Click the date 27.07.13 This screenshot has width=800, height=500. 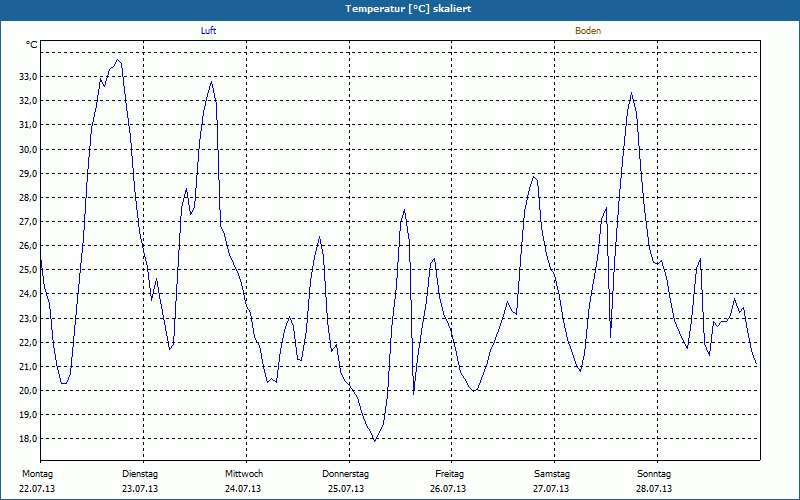tap(551, 489)
